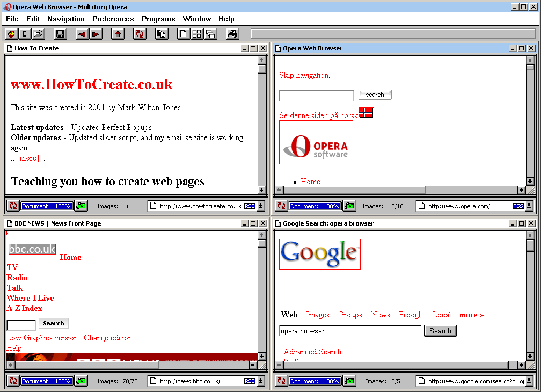Reload the Google Search window

[x=282, y=381]
